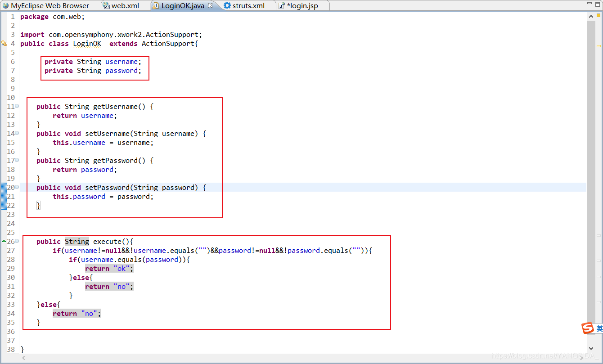Click 'this.password = password;' on line 21
Screen dimensions: 603x364
(x=103, y=197)
